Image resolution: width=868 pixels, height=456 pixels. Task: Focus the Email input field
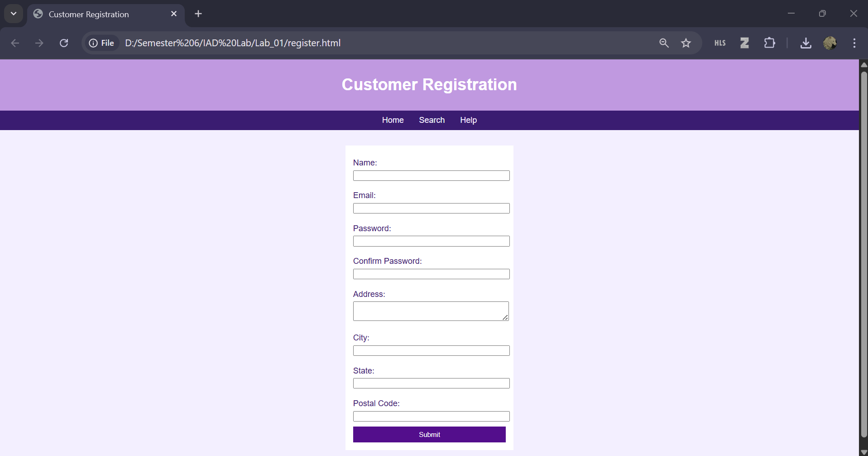click(431, 209)
